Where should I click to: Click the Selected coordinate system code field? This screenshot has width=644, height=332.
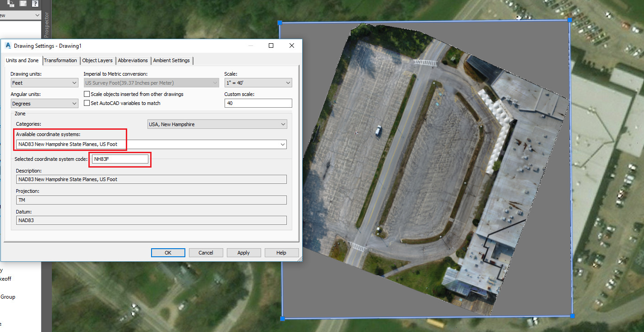[x=120, y=159]
